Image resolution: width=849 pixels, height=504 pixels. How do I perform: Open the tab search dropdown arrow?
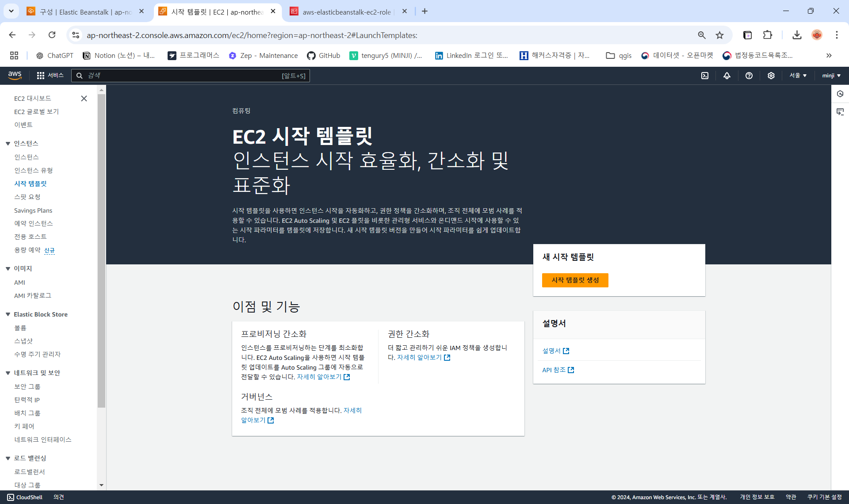click(11, 11)
